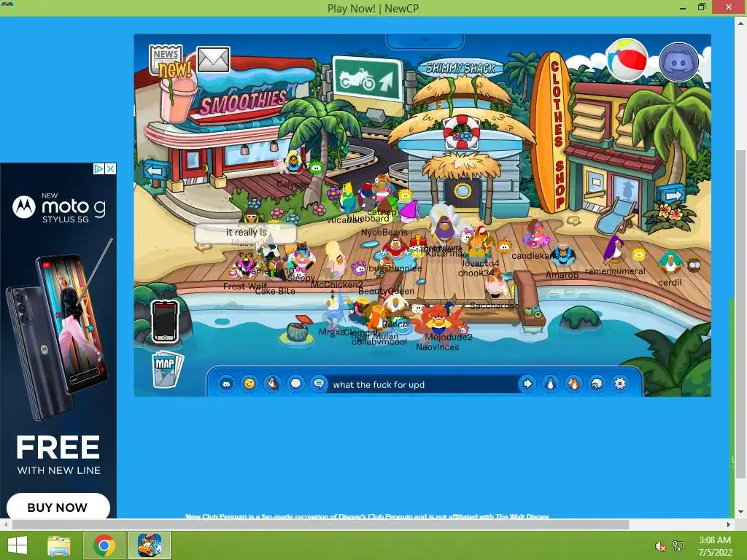747x560 pixels.
Task: Click the fan-made disclaimer footer text
Action: (x=368, y=516)
